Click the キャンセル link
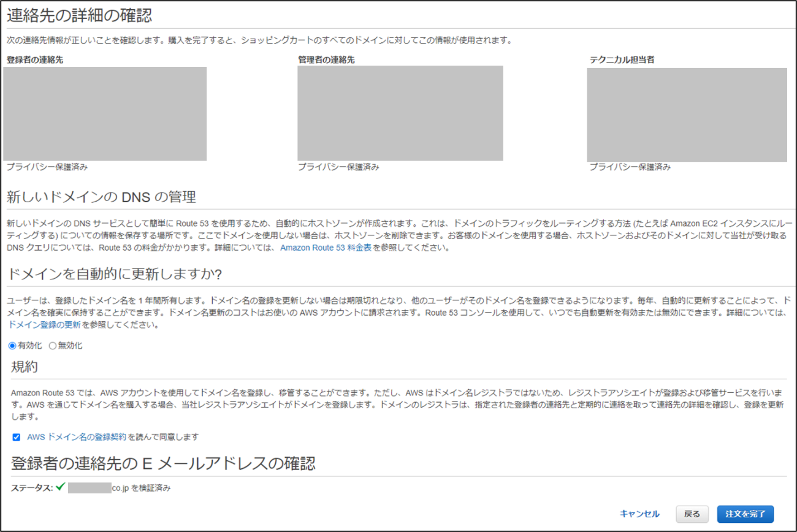The width and height of the screenshot is (797, 532). (639, 514)
